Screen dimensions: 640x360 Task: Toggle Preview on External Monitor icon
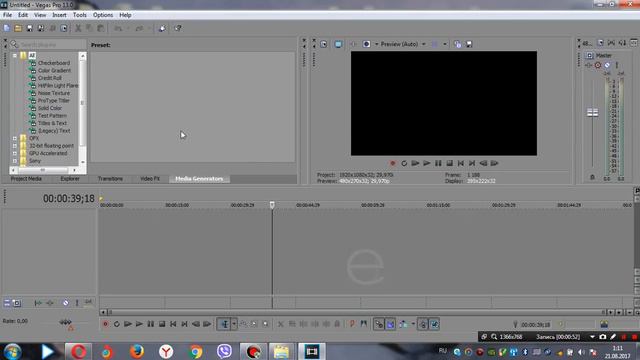[x=338, y=44]
